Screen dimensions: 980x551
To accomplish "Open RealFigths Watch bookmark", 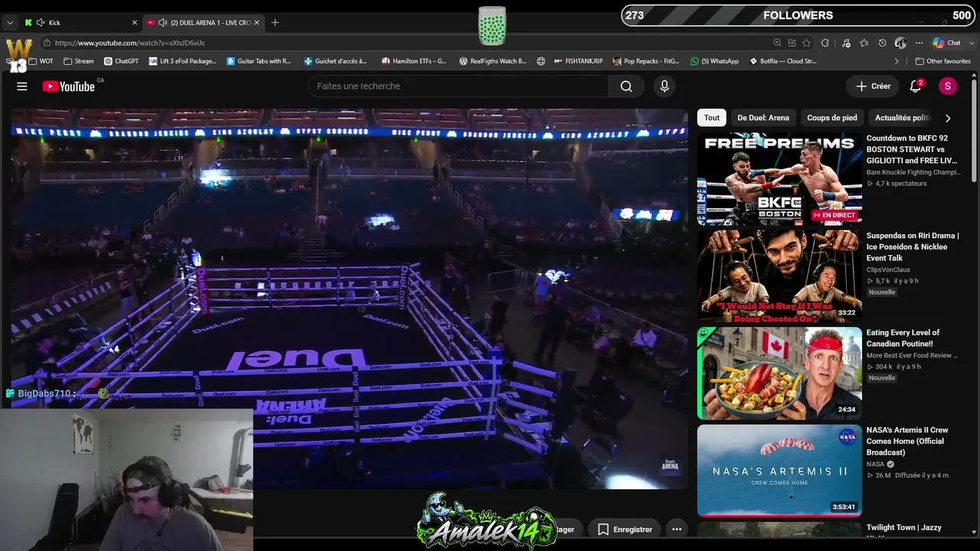I will tap(493, 61).
